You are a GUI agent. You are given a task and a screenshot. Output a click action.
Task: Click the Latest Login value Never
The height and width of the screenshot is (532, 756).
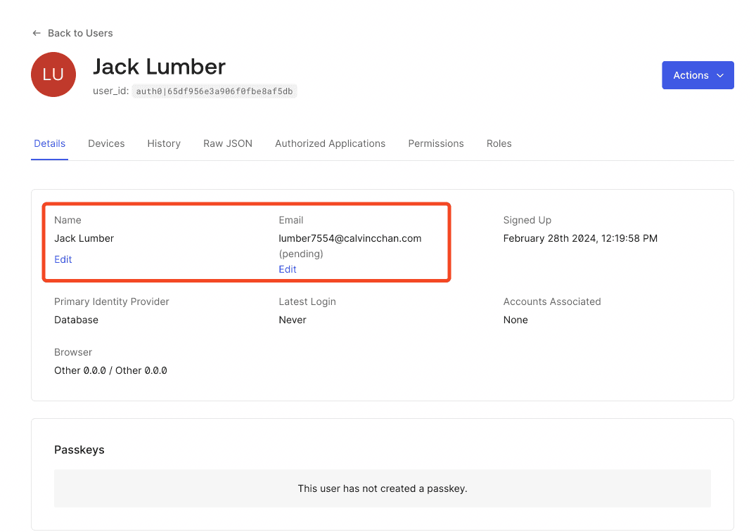pyautogui.click(x=293, y=320)
